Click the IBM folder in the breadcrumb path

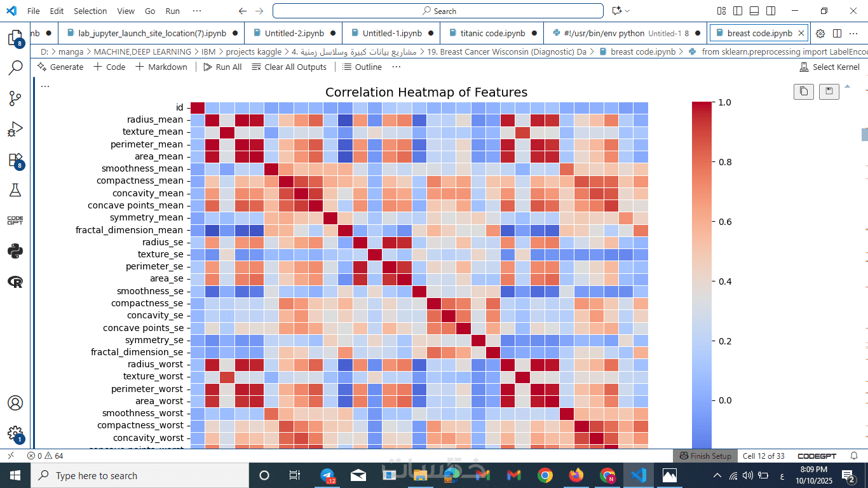(x=208, y=51)
